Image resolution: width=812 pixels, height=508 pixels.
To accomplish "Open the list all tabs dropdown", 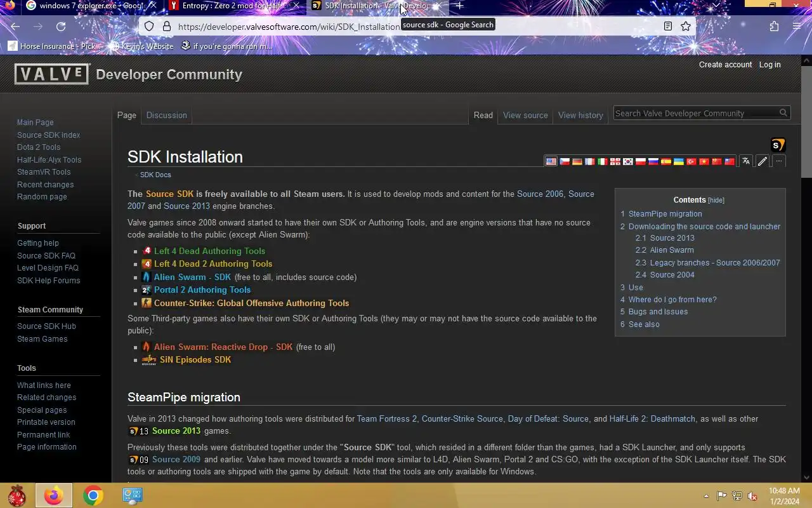I will [716, 6].
